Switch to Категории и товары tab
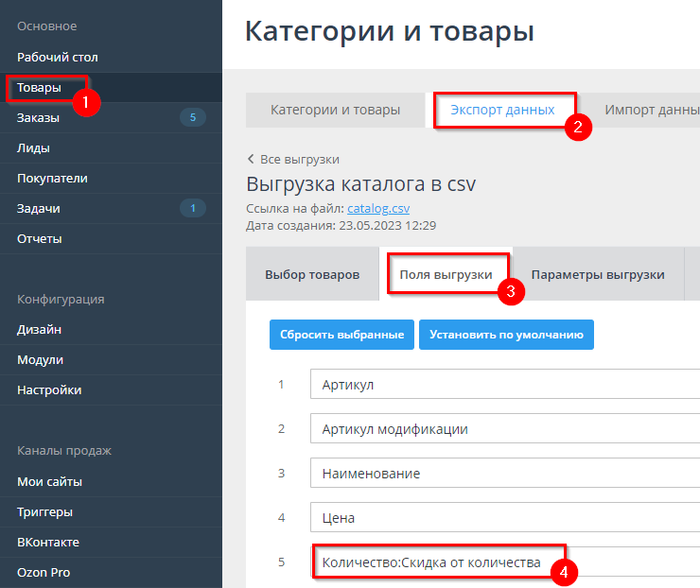700x588 pixels. 335,110
